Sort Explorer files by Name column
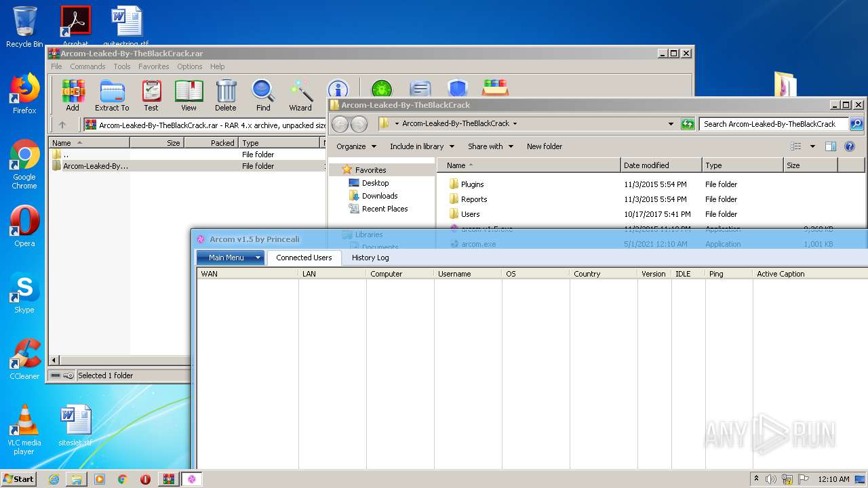Image resolution: width=868 pixels, height=488 pixels. [529, 165]
